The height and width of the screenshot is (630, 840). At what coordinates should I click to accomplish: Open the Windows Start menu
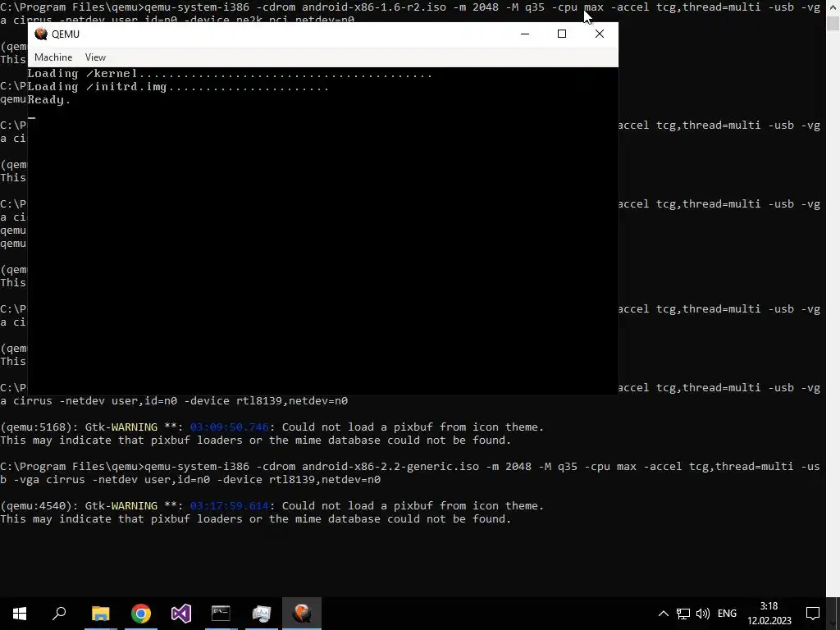click(20, 614)
